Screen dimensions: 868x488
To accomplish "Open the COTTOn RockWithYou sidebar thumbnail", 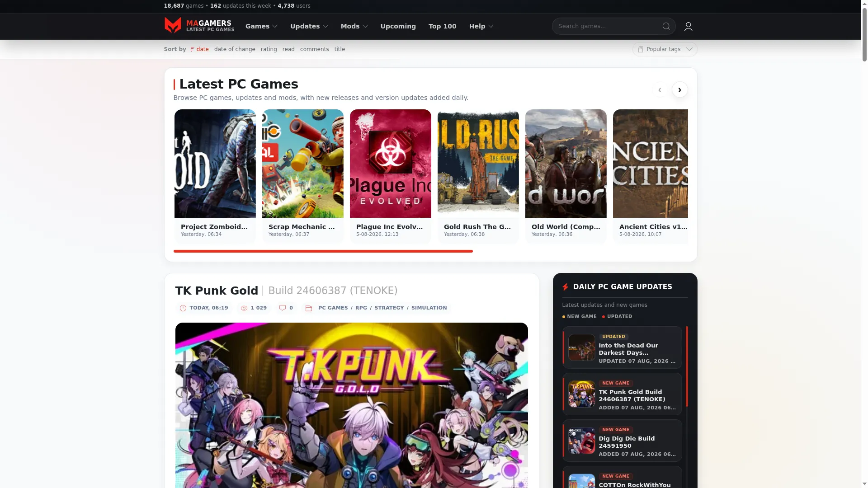I will tap(581, 481).
